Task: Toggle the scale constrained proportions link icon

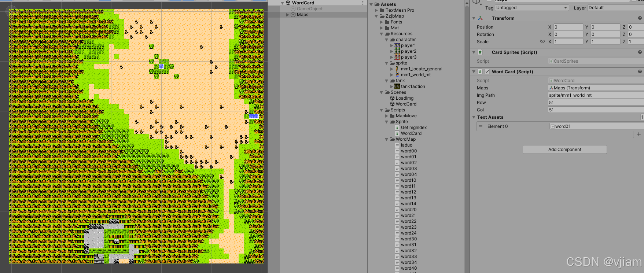Action: click(542, 41)
